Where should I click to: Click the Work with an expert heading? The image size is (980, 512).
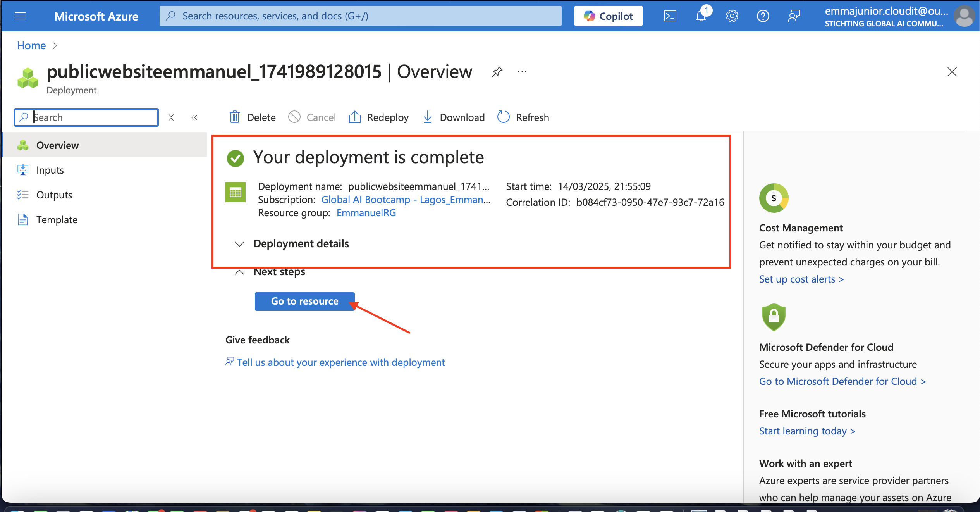coord(806,464)
